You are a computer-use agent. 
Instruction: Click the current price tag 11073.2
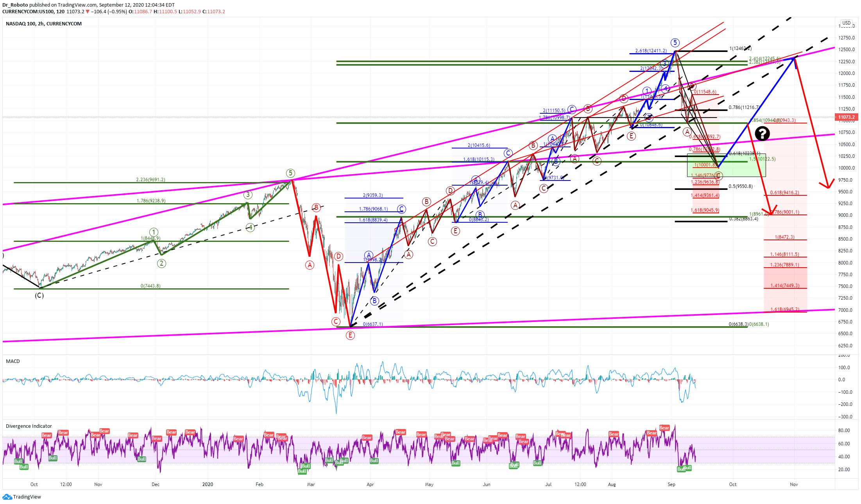tap(847, 117)
